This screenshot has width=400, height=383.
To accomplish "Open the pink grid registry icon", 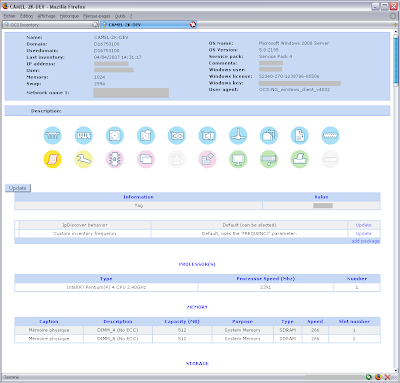I will pyautogui.click(x=207, y=159).
